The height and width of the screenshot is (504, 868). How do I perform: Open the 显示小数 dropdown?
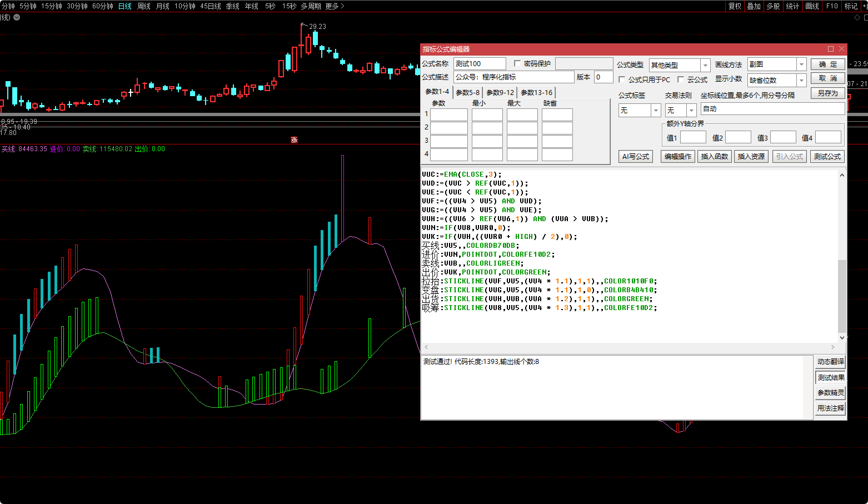(801, 81)
